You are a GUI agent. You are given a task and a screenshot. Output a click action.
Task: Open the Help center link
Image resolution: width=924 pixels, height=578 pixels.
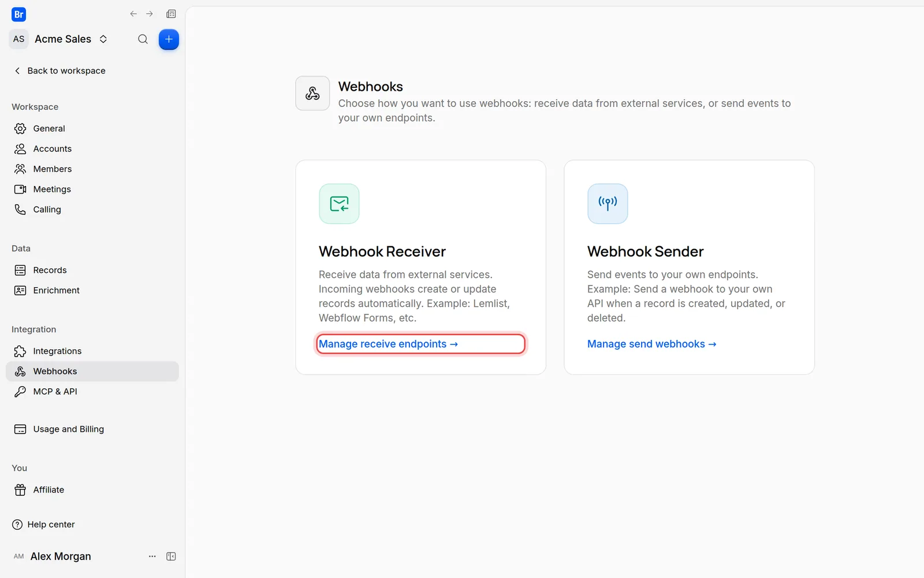(44, 524)
